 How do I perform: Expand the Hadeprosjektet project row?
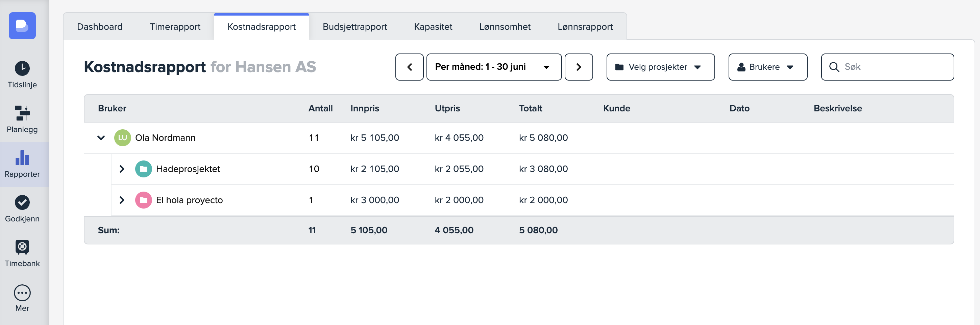pyautogui.click(x=122, y=169)
